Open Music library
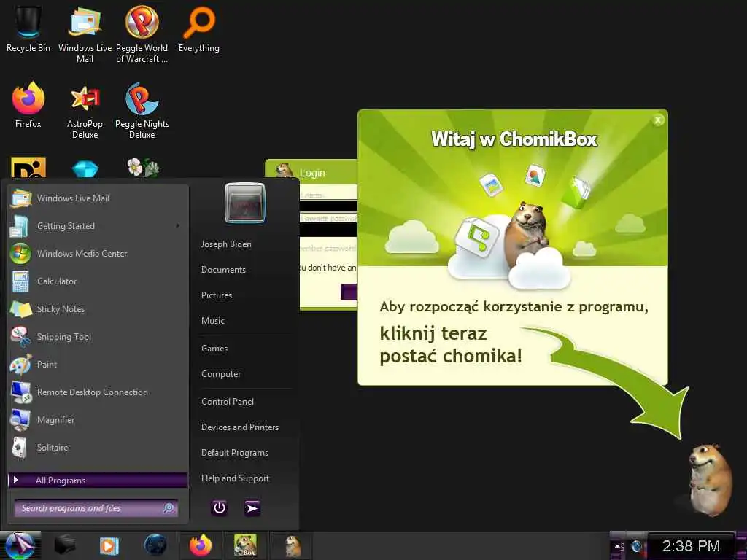Viewport: 747px width, 560px height. click(x=213, y=321)
